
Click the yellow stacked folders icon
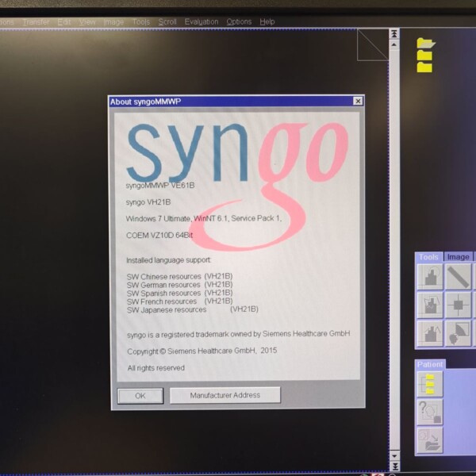tap(426, 55)
